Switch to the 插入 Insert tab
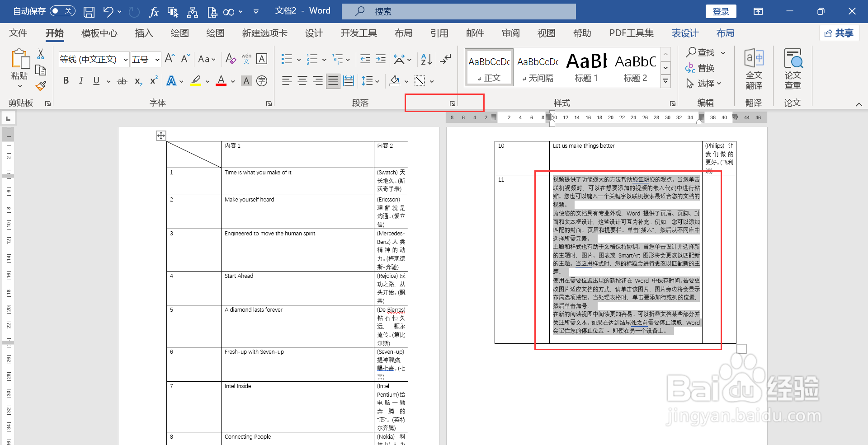 [x=144, y=33]
